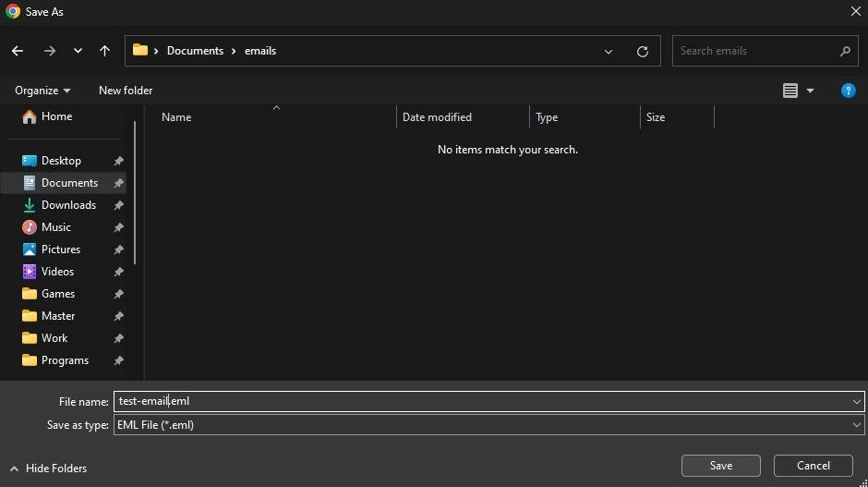Unpin Desktop using its pin icon

pyautogui.click(x=118, y=161)
